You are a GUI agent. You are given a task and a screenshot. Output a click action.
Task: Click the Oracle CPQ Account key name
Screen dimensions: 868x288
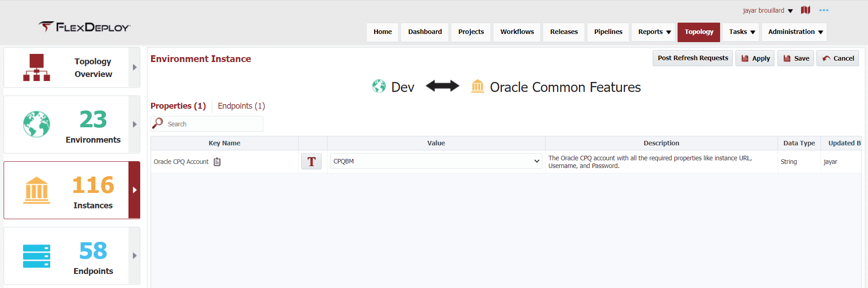pos(181,162)
